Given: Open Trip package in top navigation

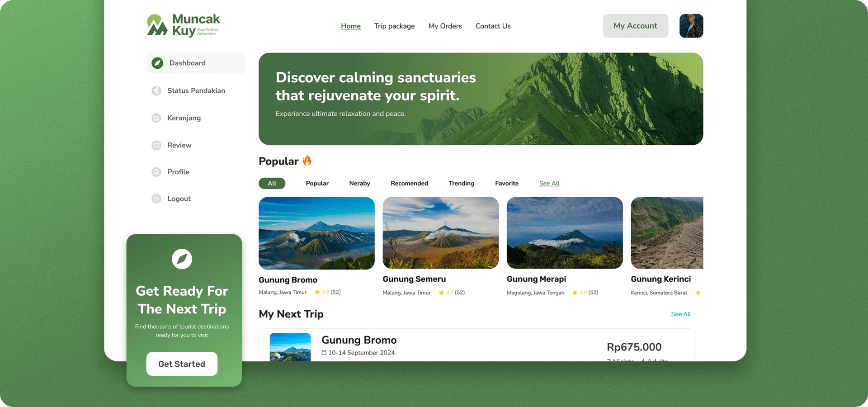Looking at the screenshot, I should coord(394,26).
